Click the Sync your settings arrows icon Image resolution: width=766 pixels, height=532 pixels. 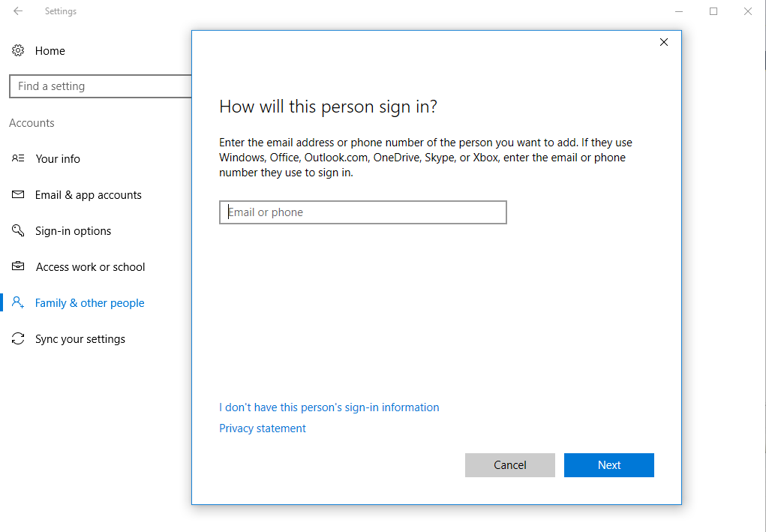(x=18, y=339)
